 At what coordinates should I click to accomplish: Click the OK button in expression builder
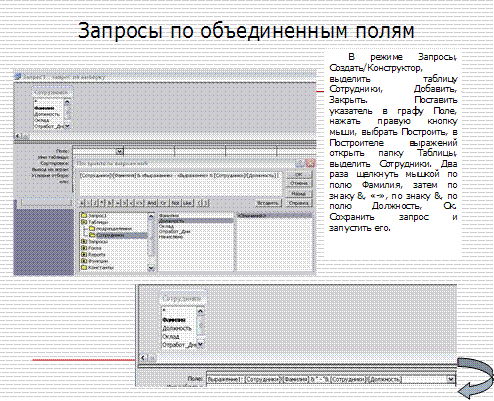click(298, 174)
